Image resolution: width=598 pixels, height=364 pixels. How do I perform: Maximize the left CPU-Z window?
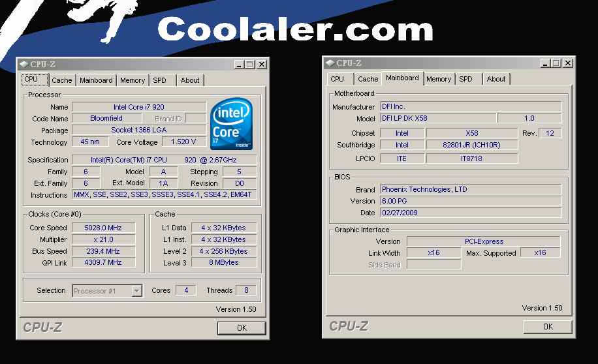click(250, 65)
